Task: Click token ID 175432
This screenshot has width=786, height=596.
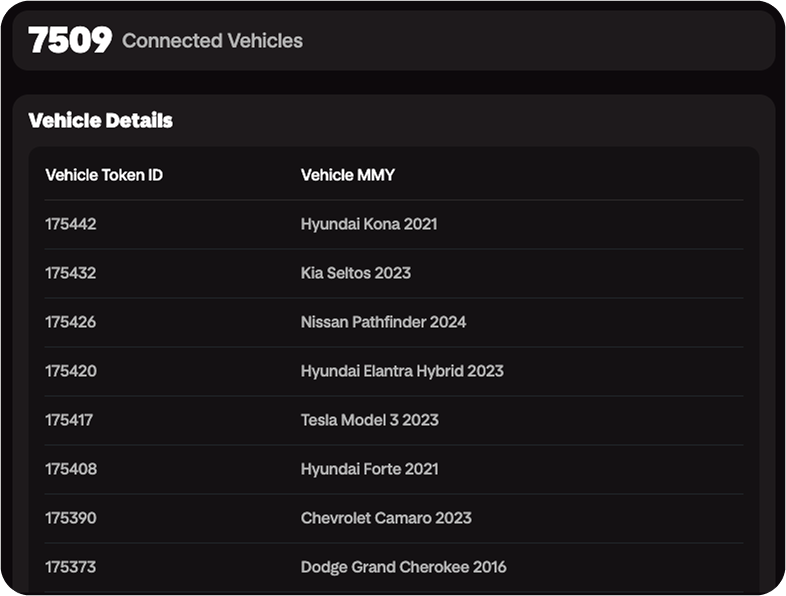Action: (x=71, y=273)
